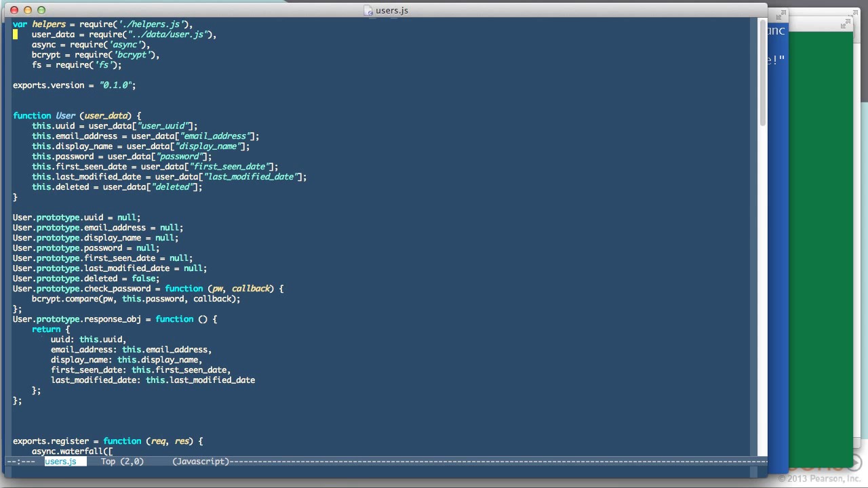The width and height of the screenshot is (868, 488).
Task: Click User.prototype.response_obj definition
Action: 115,319
